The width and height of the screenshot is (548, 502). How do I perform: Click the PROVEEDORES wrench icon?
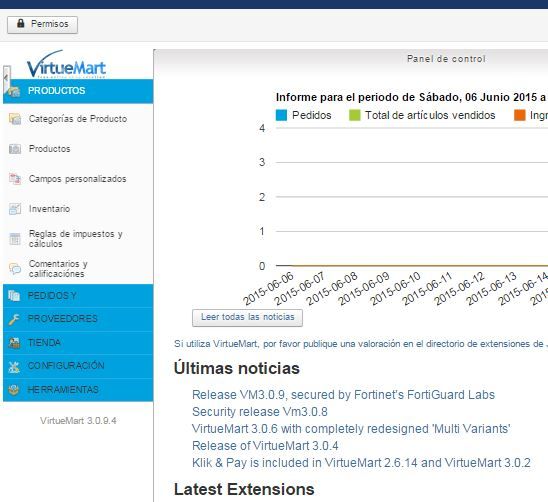(14, 319)
